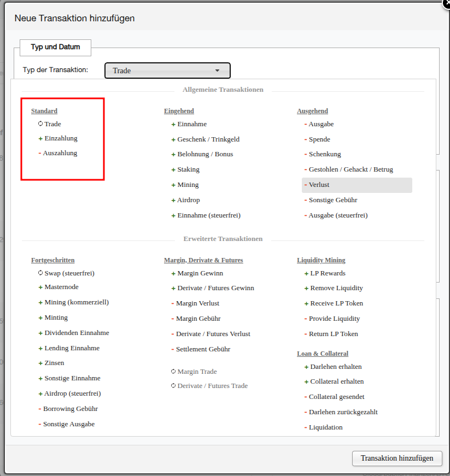This screenshot has height=476, width=450.
Task: Select LP Rewards under Liquidity Mining
Action: click(x=328, y=273)
